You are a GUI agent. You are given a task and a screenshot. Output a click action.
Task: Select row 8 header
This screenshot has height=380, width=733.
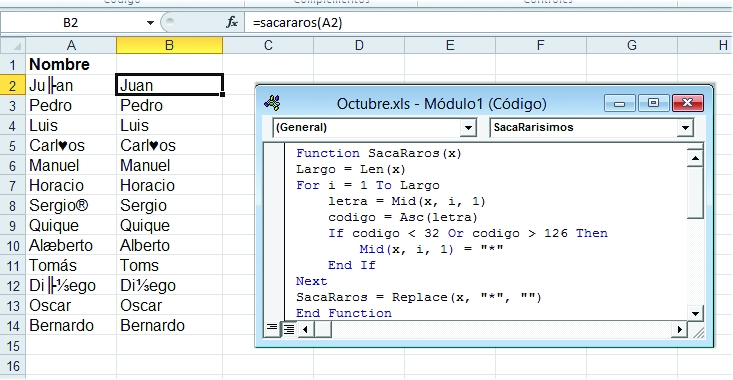click(13, 206)
